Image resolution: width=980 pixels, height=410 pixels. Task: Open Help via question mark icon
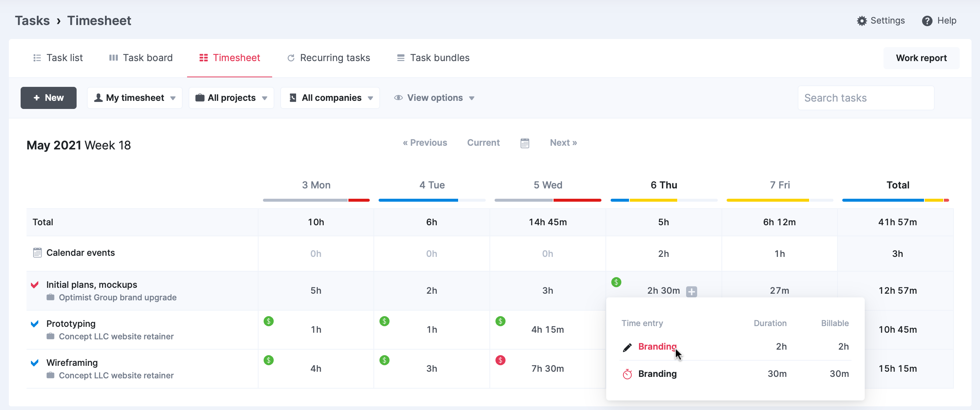927,21
